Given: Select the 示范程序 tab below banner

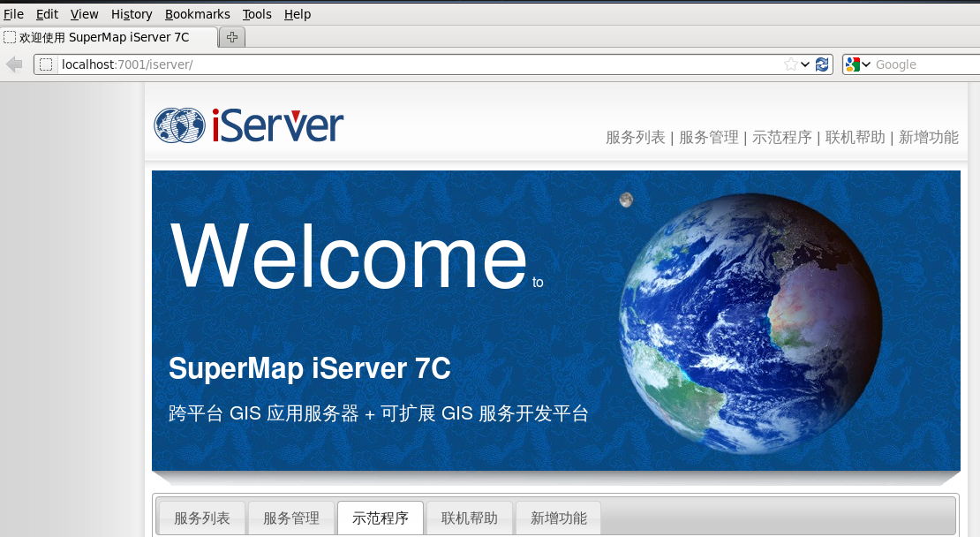Looking at the screenshot, I should pyautogui.click(x=380, y=518).
